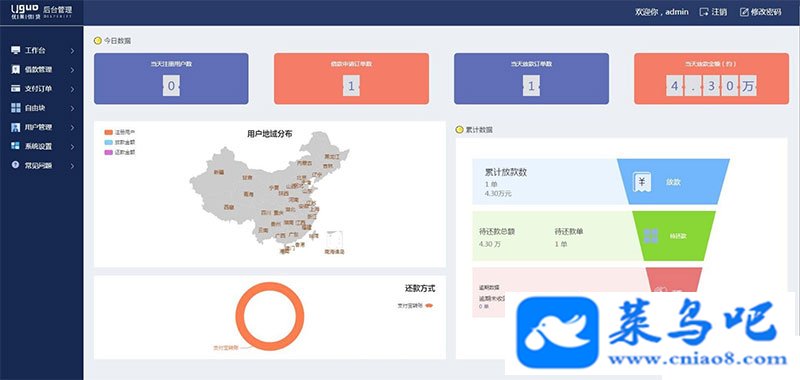Click the 借款管理 bookmark icon
This screenshot has height=380, width=800.
point(16,70)
